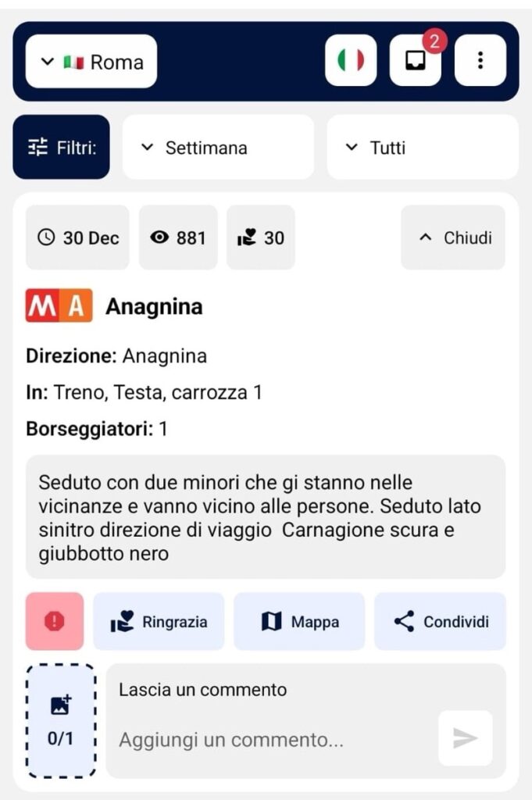The width and height of the screenshot is (532, 800).
Task: Open the Tutti category dropdown
Action: pos(422,147)
